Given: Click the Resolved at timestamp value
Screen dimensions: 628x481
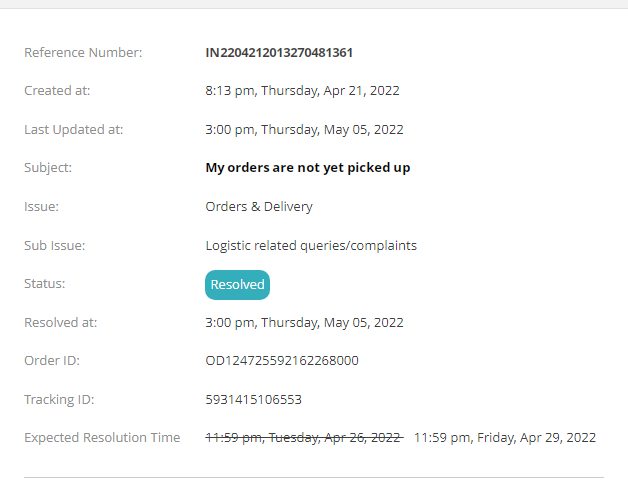Looking at the screenshot, I should [304, 323].
